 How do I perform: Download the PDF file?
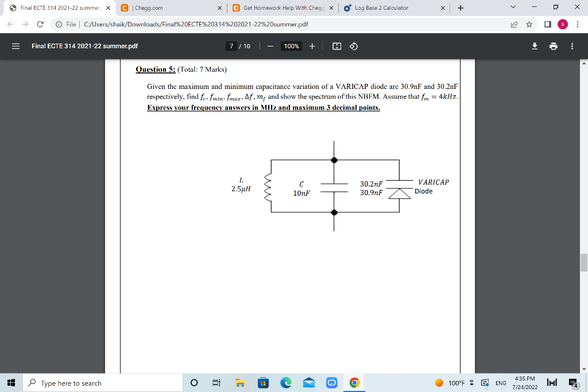pyautogui.click(x=534, y=46)
